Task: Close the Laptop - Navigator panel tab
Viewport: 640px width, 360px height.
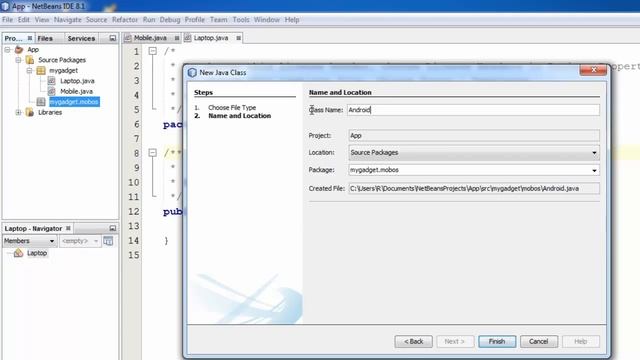Action: click(x=68, y=228)
